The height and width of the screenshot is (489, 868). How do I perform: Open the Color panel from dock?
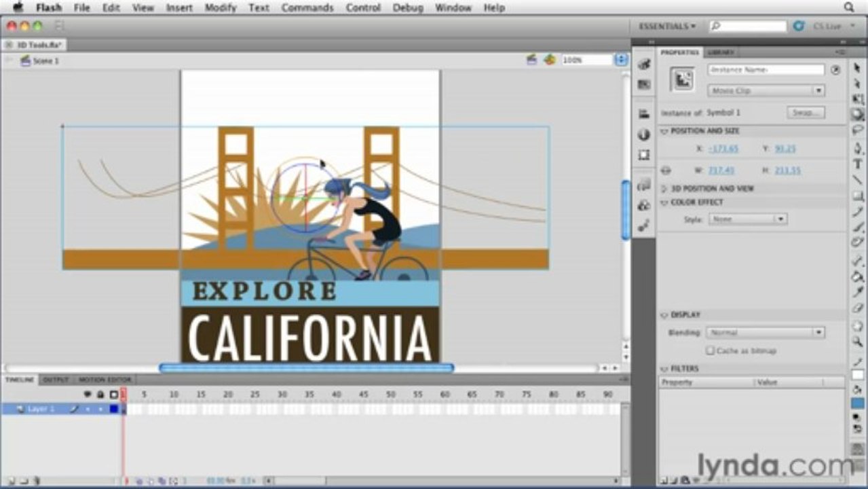[x=644, y=64]
